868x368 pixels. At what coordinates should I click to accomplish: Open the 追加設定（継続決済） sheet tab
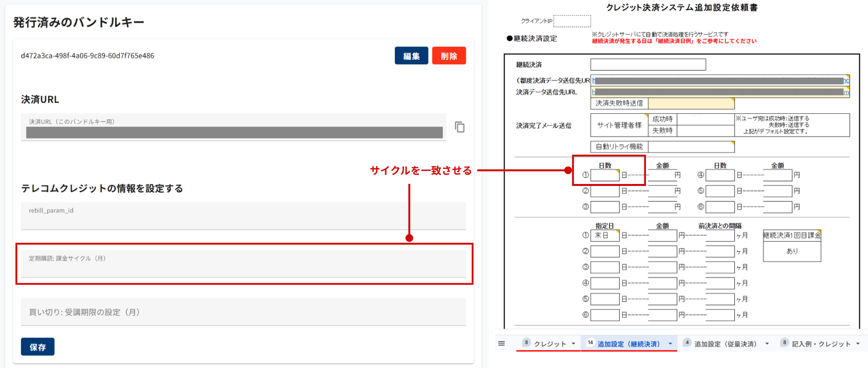(628, 344)
